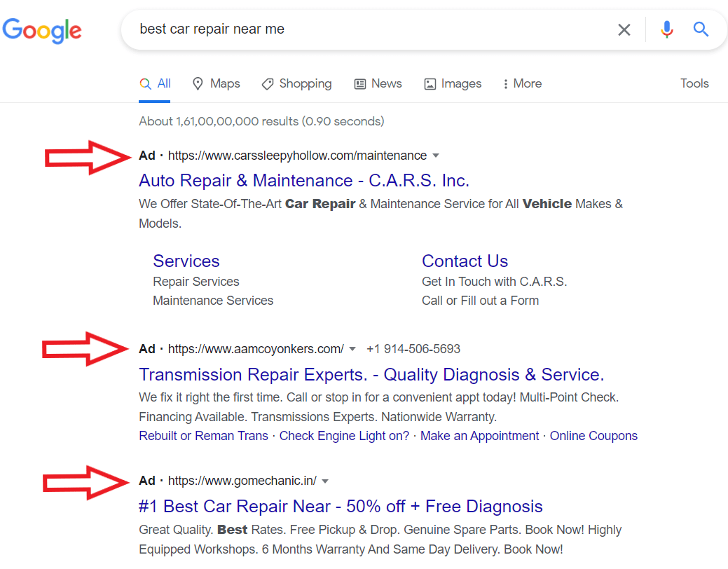
Task: Click the blue search magnifier icon
Action: coord(701,29)
